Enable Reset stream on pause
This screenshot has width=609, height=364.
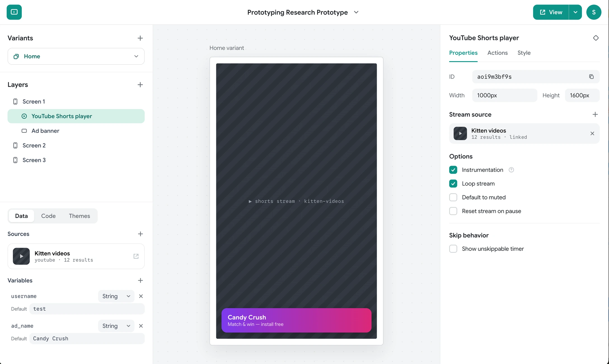(453, 211)
